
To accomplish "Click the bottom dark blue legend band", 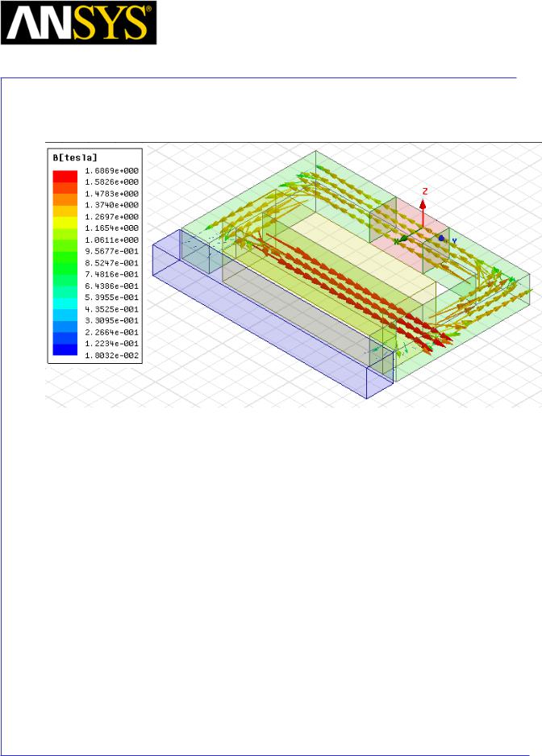I will (x=65, y=349).
